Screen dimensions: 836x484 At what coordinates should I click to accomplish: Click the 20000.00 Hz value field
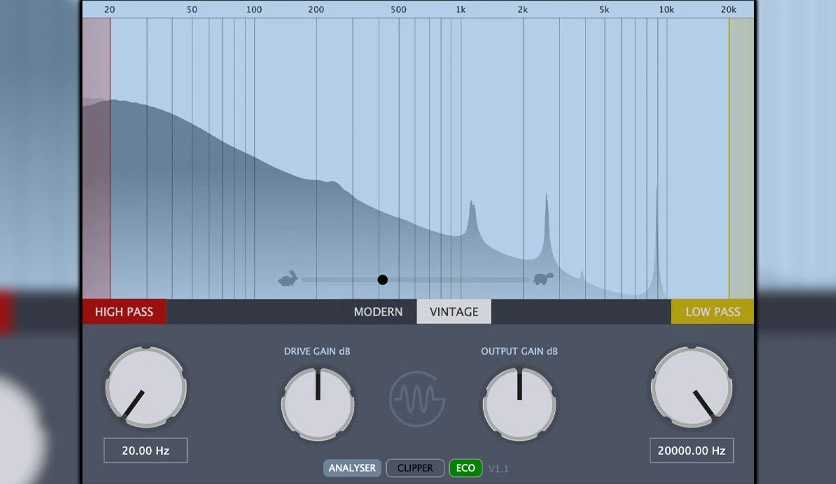coord(692,450)
